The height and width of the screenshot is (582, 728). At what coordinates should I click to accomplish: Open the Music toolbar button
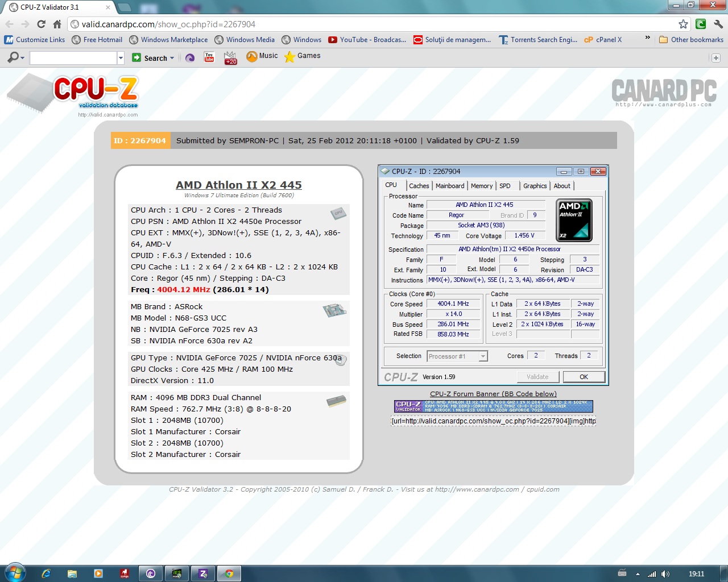tap(262, 56)
